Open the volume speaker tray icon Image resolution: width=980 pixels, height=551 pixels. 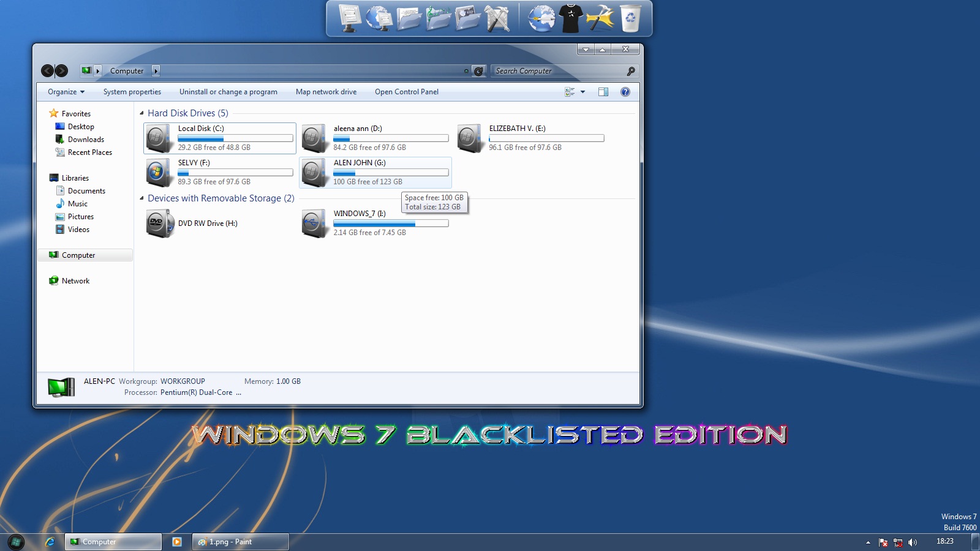(913, 542)
